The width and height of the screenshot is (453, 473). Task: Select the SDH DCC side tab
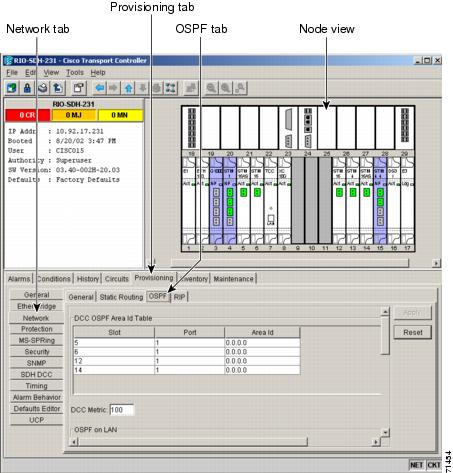37,374
